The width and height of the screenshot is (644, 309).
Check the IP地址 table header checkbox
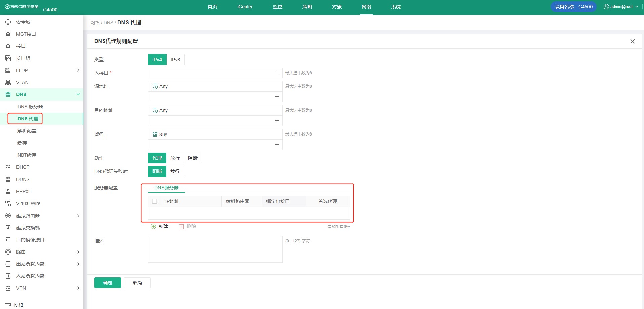click(x=155, y=201)
